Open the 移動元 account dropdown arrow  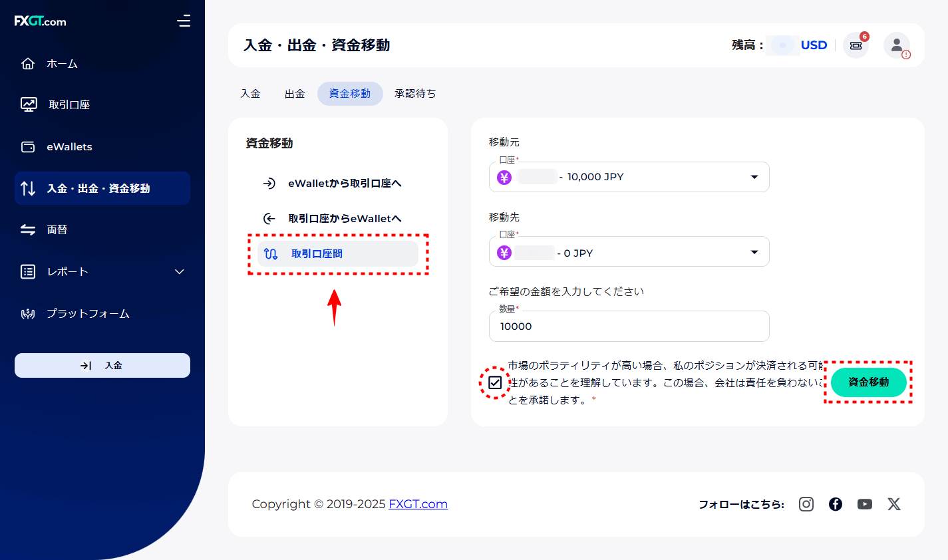click(x=754, y=177)
